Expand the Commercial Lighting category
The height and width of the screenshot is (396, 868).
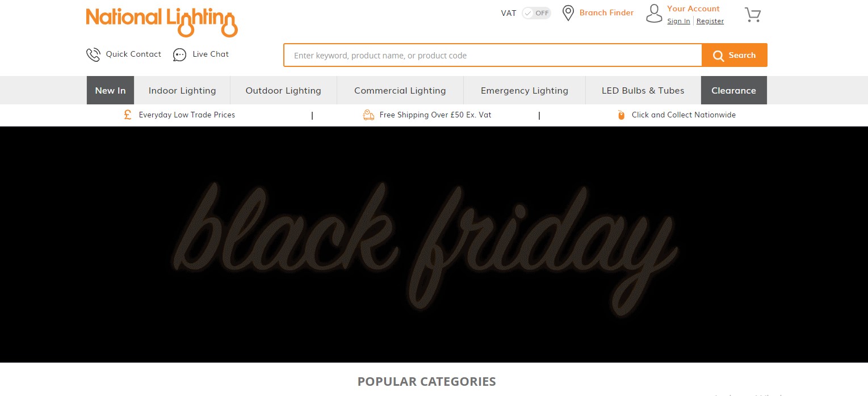click(400, 91)
